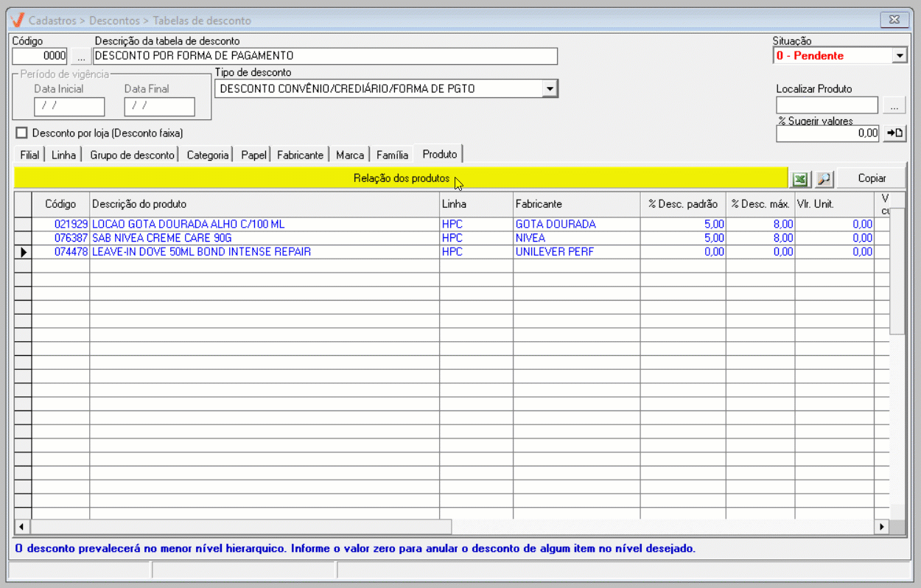Select LOCAO GOTA DOURADA ALHO row
Image resolution: width=921 pixels, height=588 pixels.
pos(188,224)
